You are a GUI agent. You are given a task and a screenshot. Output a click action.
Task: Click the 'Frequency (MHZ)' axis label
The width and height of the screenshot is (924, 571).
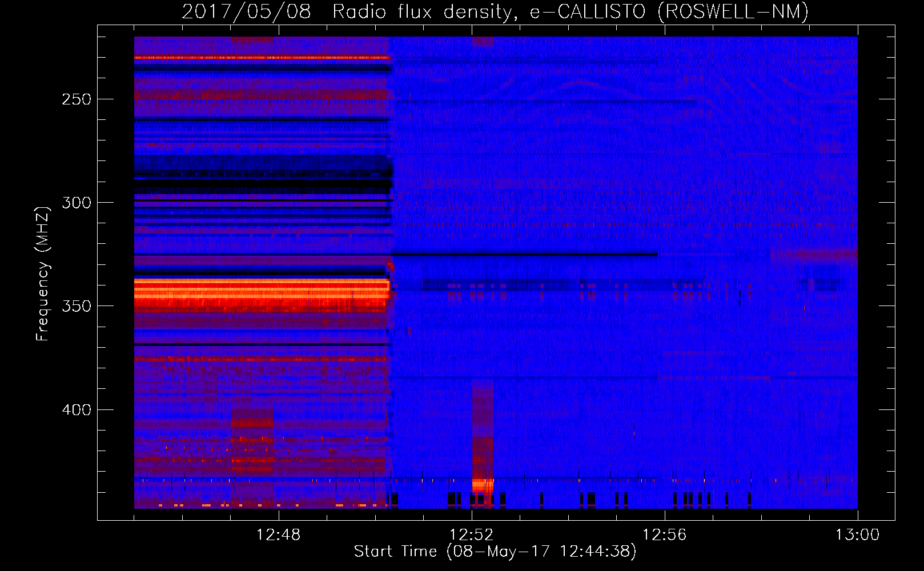point(43,274)
